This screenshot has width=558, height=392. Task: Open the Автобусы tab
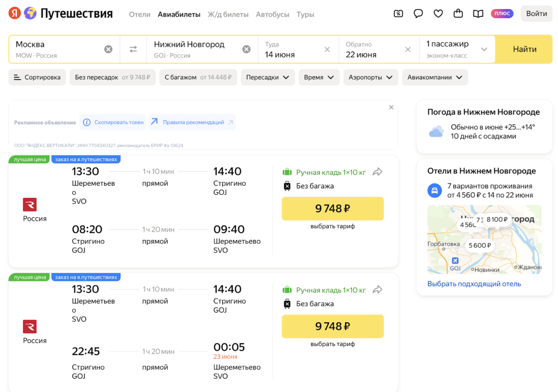273,14
